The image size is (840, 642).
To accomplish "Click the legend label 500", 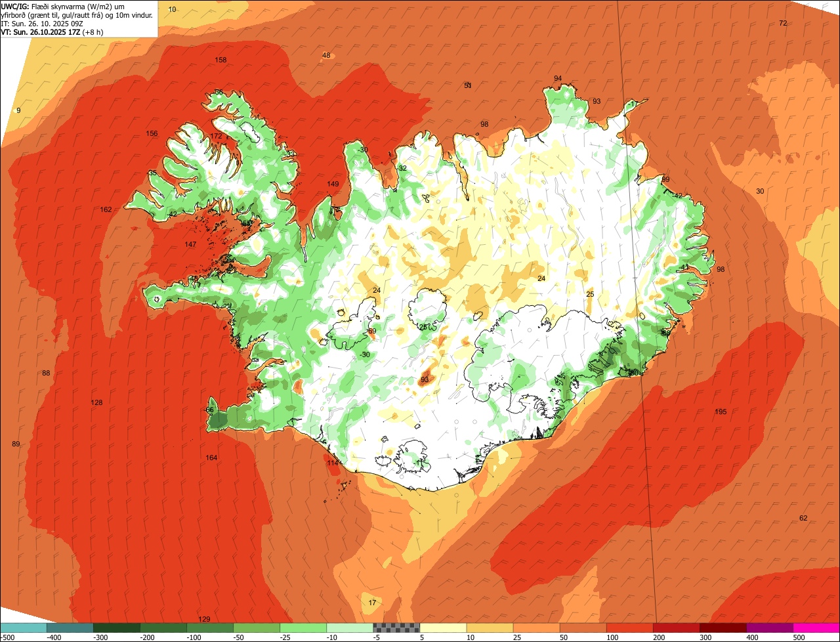I will [x=799, y=637].
